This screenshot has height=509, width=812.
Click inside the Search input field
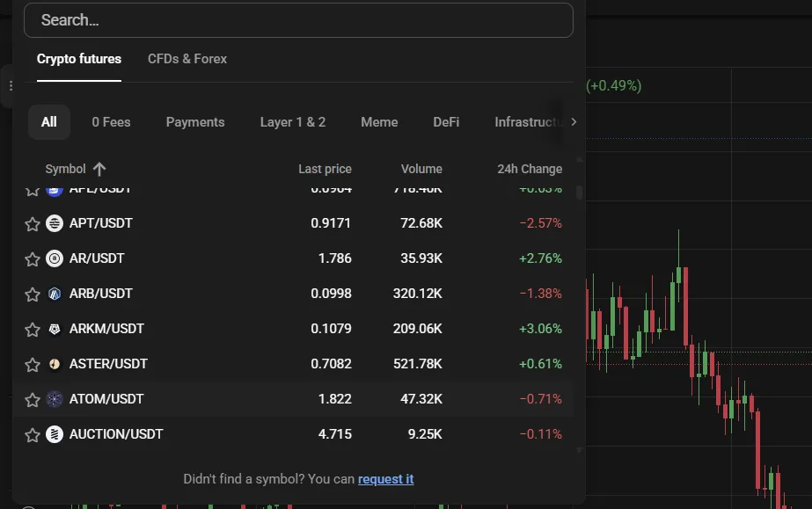point(297,19)
